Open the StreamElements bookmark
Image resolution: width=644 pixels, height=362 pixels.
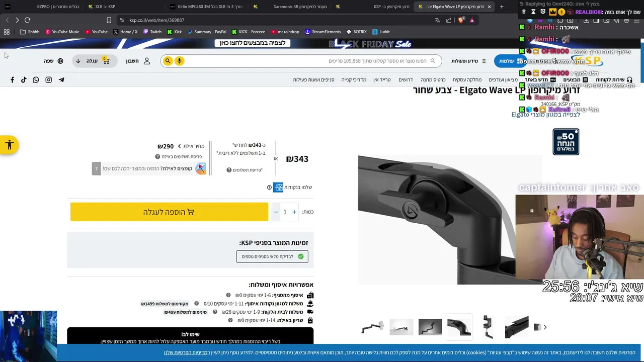pos(323,32)
